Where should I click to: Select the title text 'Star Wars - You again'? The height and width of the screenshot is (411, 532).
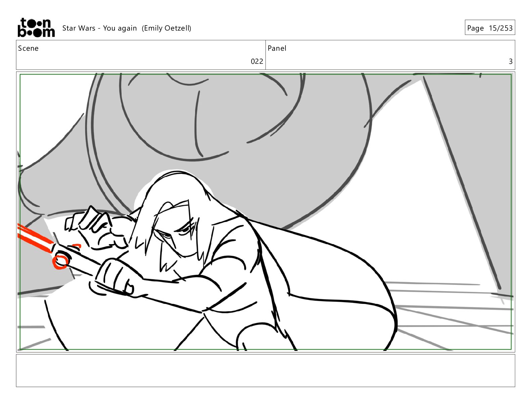99,28
